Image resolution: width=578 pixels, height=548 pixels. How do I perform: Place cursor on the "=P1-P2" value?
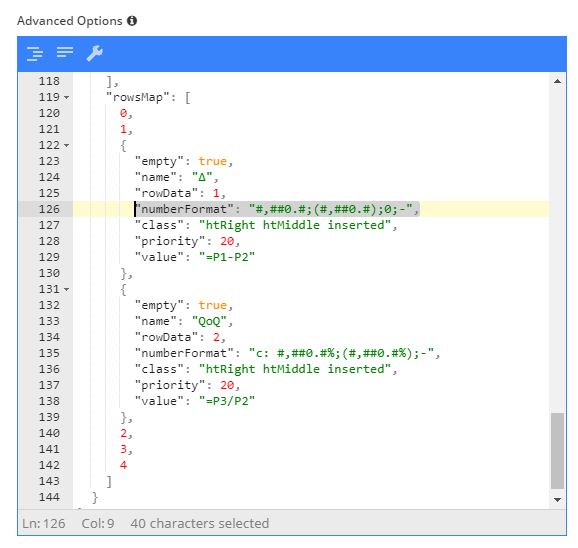pyautogui.click(x=227, y=257)
